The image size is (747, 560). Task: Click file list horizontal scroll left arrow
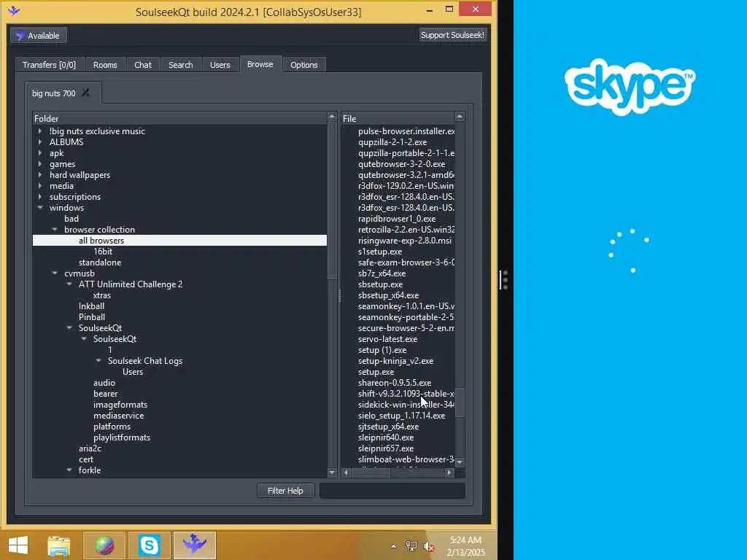tap(347, 472)
